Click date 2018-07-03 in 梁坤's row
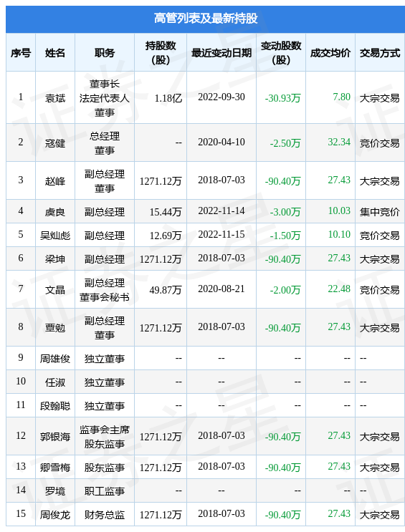Screen dimensions: 405x532 [x=221, y=258]
